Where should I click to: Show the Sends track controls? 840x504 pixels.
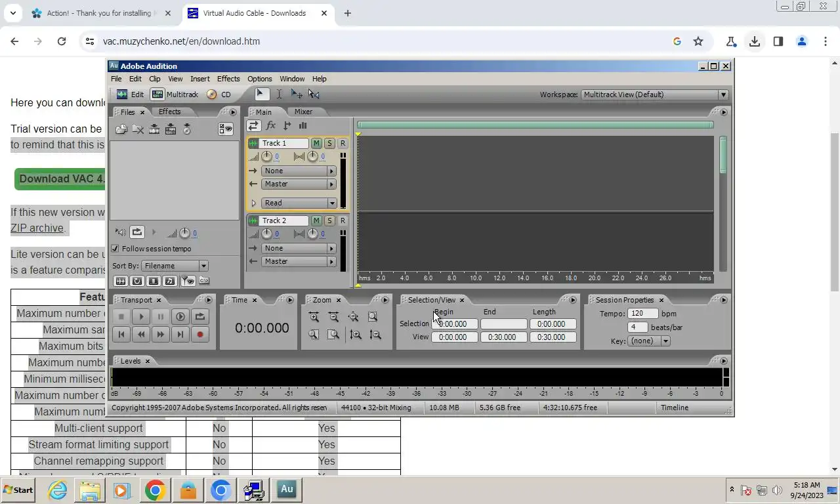[287, 125]
